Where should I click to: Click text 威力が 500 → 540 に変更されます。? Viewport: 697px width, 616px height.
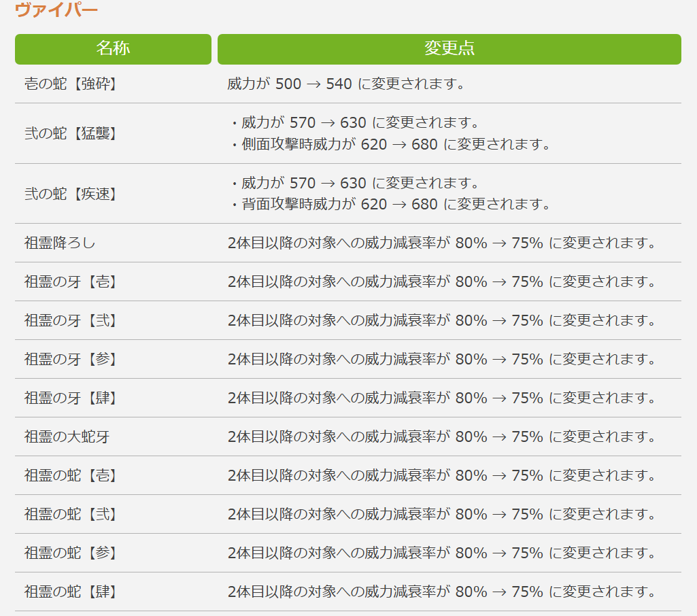tap(346, 84)
